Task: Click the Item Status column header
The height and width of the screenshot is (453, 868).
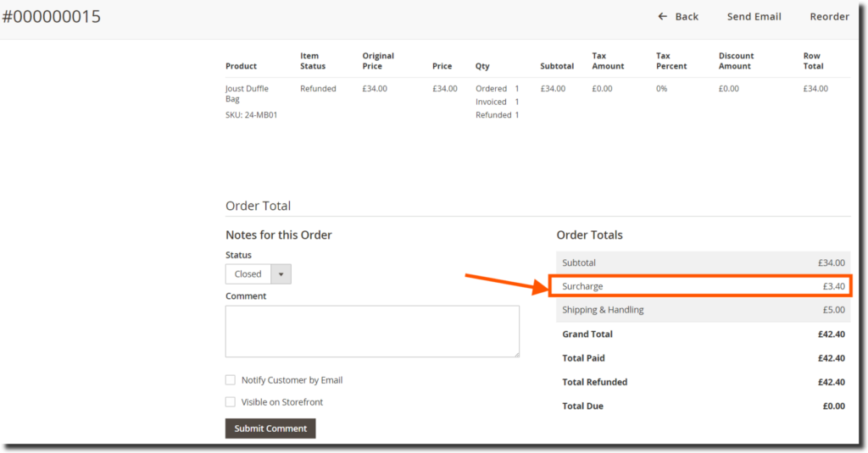Action: [x=313, y=61]
